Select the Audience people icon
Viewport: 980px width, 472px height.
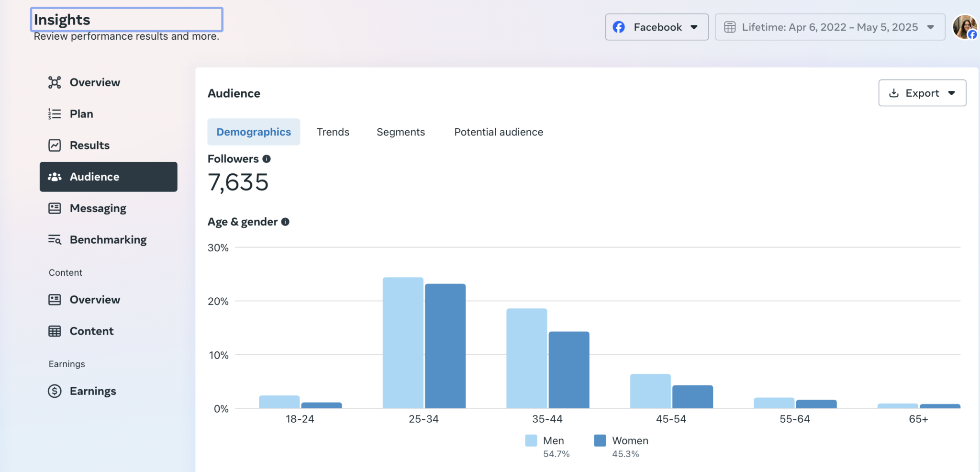[x=55, y=177]
